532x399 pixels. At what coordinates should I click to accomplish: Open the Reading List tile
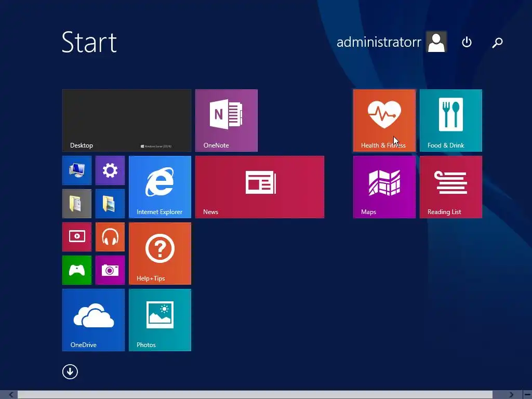(x=450, y=187)
